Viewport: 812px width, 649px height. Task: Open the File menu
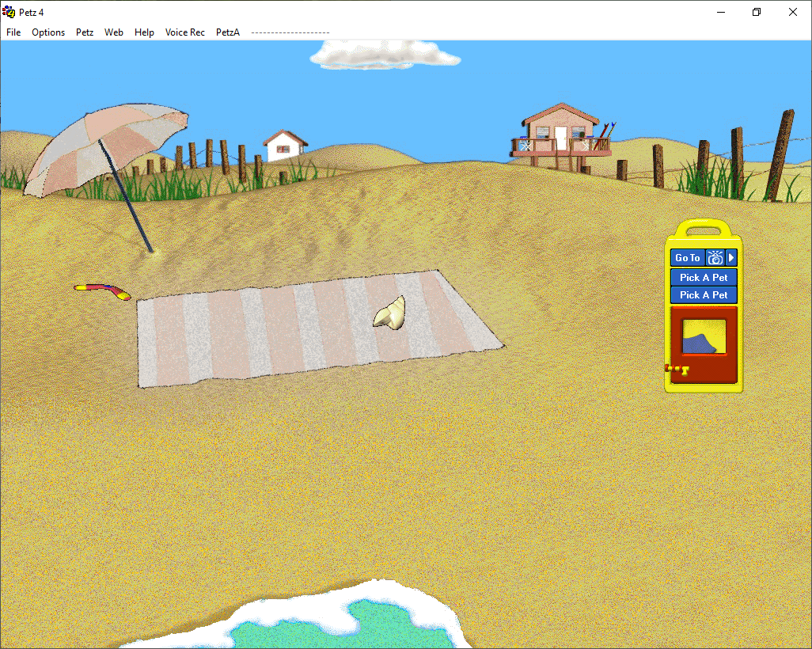point(13,32)
